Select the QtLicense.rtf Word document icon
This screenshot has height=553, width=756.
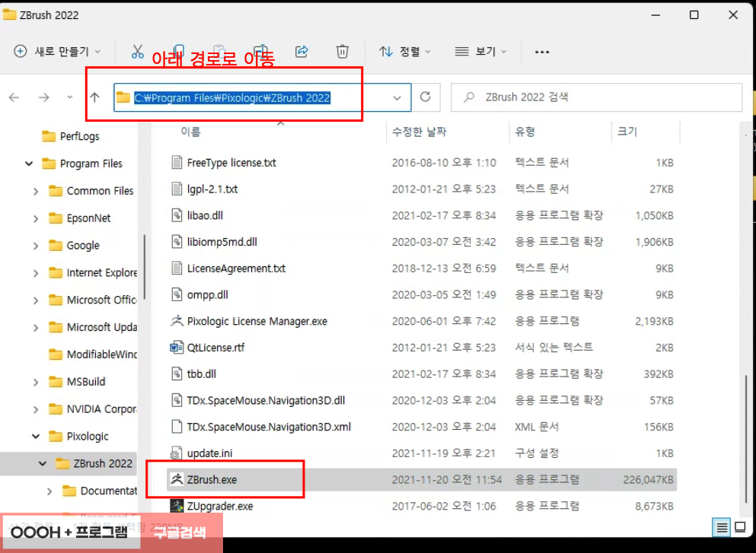click(x=177, y=347)
